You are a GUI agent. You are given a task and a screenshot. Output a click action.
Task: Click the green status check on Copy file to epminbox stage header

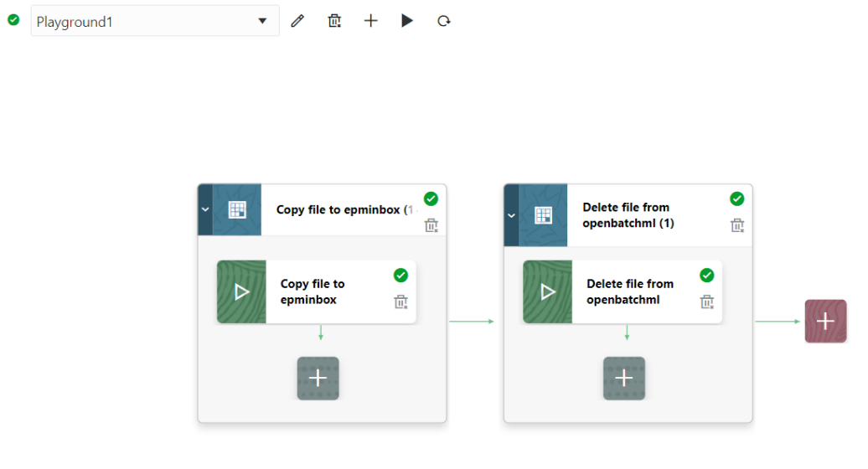click(x=431, y=198)
